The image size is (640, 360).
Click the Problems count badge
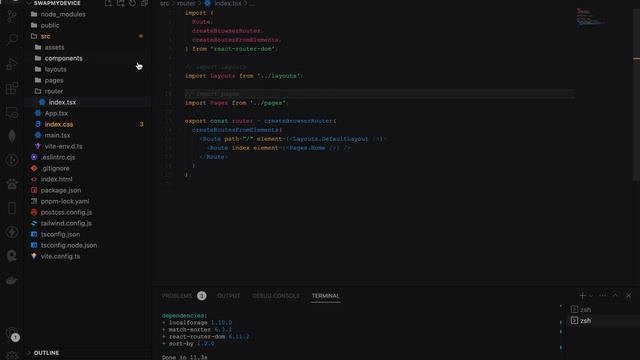click(x=202, y=296)
